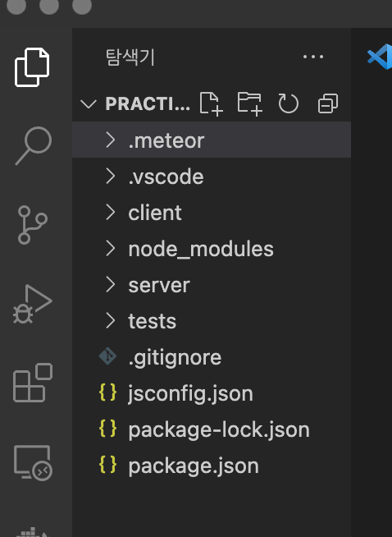Open the explorer more actions menu
This screenshot has width=392, height=537.
pyautogui.click(x=313, y=57)
